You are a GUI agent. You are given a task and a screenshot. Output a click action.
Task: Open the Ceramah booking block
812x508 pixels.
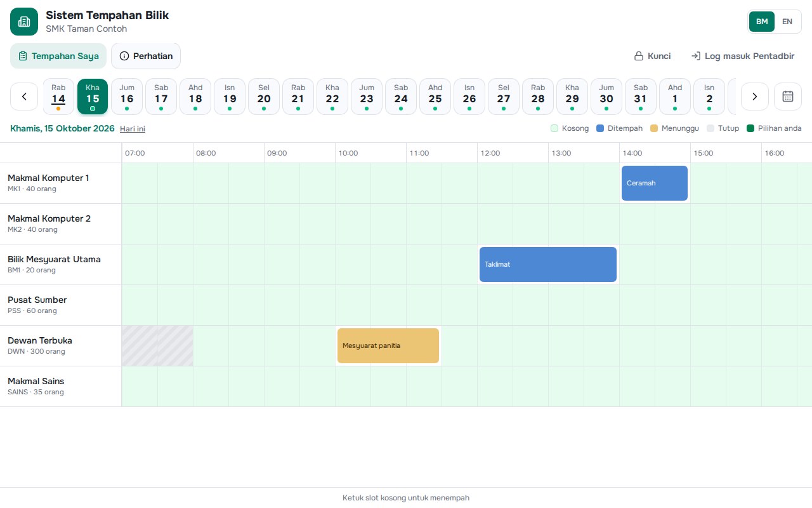tap(655, 183)
